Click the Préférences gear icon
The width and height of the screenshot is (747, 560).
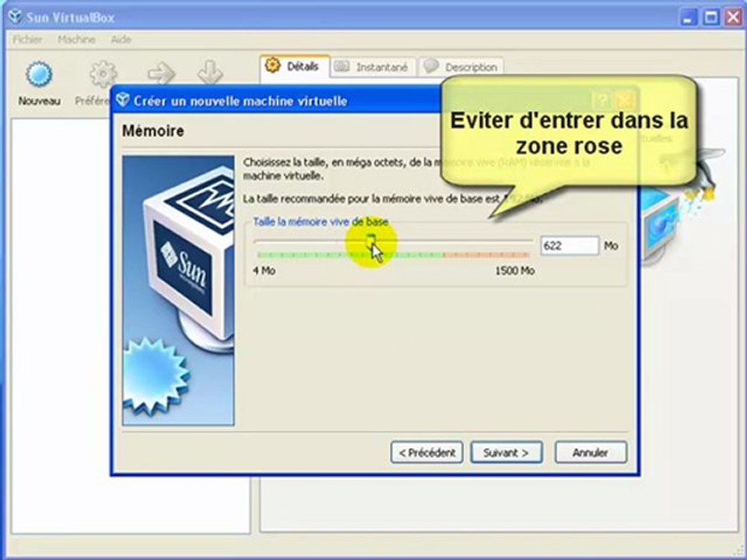[103, 75]
